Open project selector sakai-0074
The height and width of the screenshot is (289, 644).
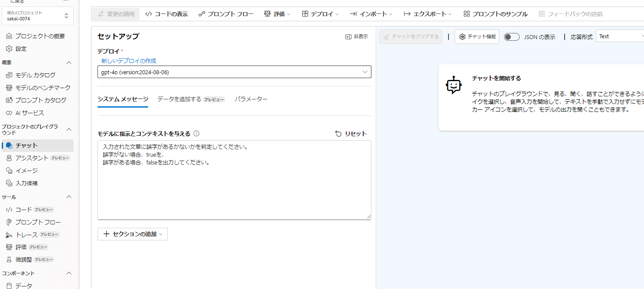37,16
